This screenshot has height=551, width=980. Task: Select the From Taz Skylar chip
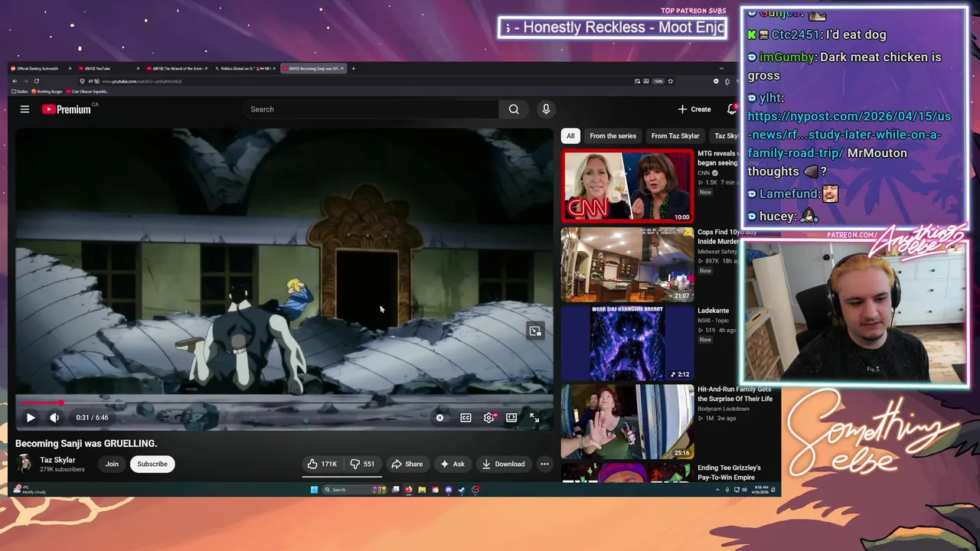[x=675, y=135]
